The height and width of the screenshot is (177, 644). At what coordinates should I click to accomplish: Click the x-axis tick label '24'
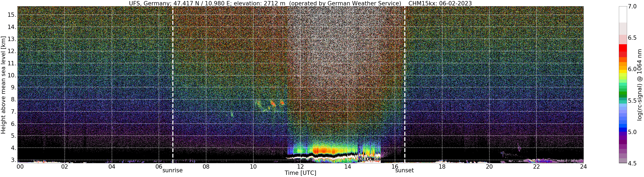583,166
